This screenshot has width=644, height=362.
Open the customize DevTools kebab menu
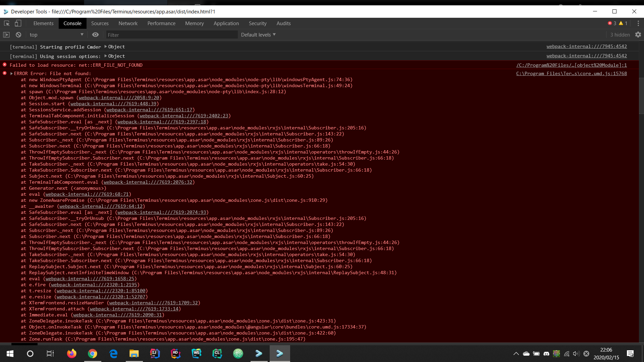point(639,23)
